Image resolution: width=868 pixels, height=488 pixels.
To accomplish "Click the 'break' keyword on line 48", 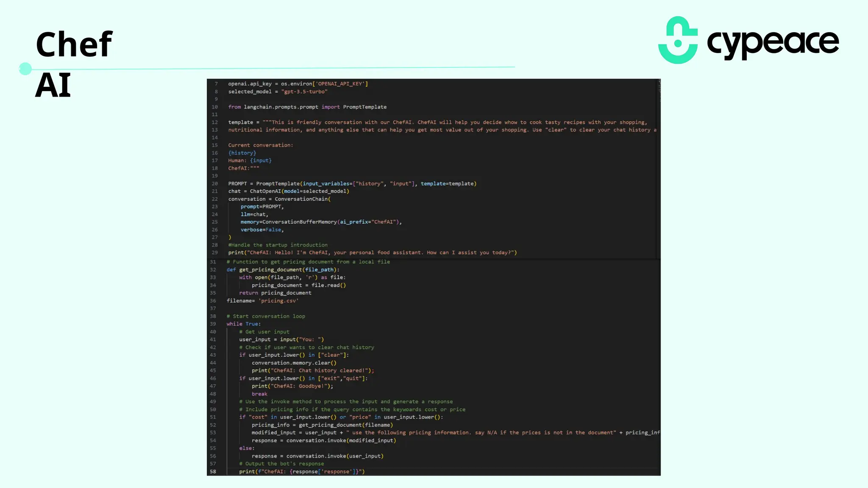I will (259, 394).
